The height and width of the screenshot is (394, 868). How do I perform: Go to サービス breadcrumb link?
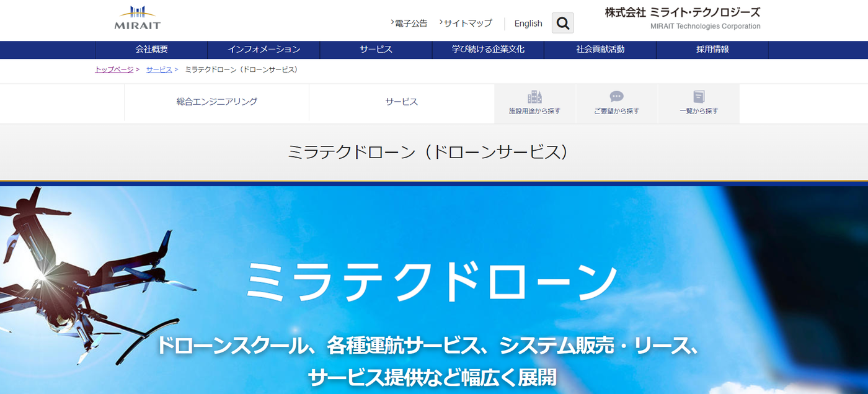[x=159, y=69]
